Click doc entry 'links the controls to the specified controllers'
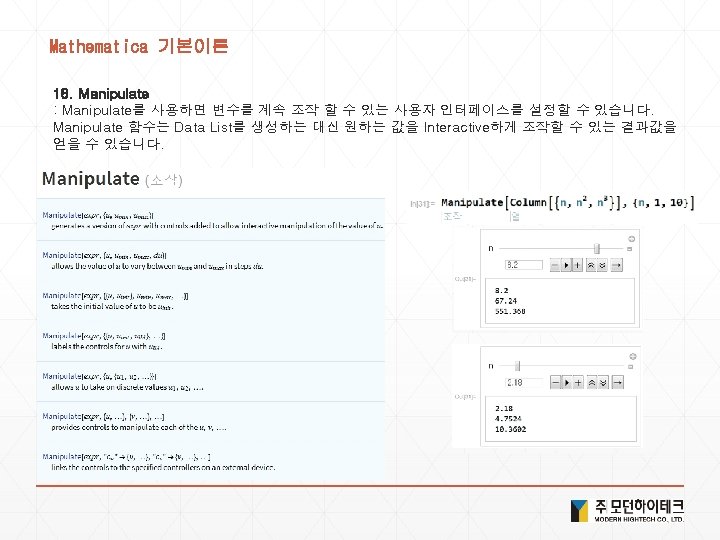The image size is (720, 540). click(163, 467)
